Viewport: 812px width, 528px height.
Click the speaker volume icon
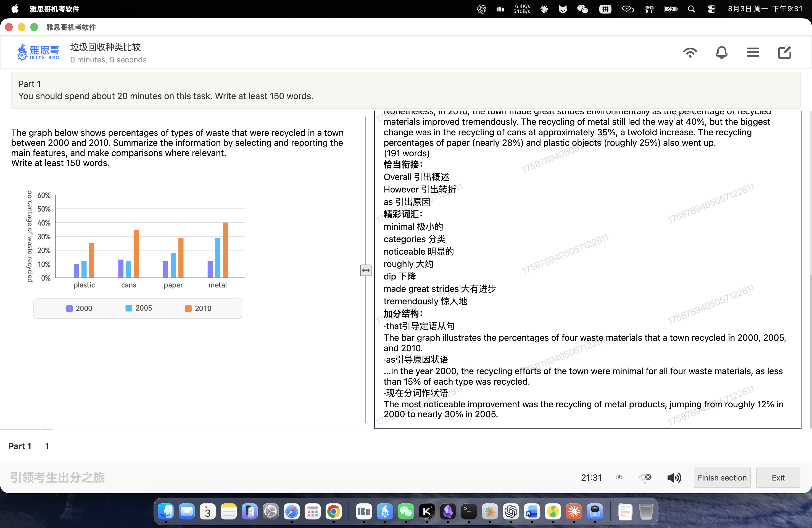tap(674, 477)
